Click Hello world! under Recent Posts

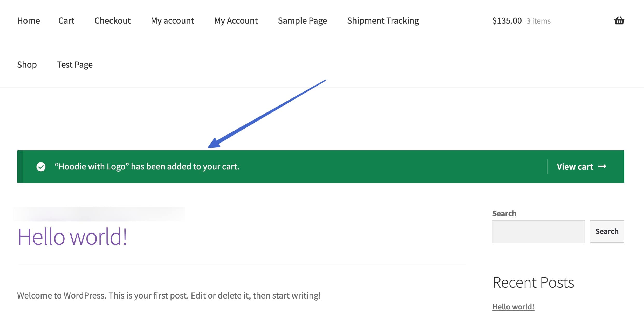[x=513, y=307]
